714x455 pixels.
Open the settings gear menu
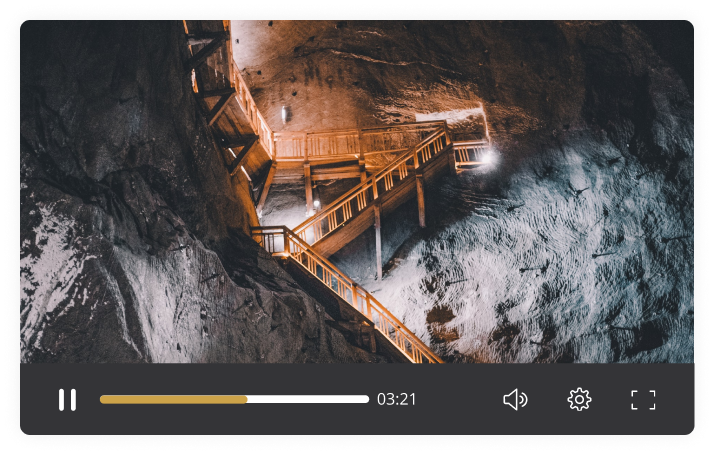(579, 400)
